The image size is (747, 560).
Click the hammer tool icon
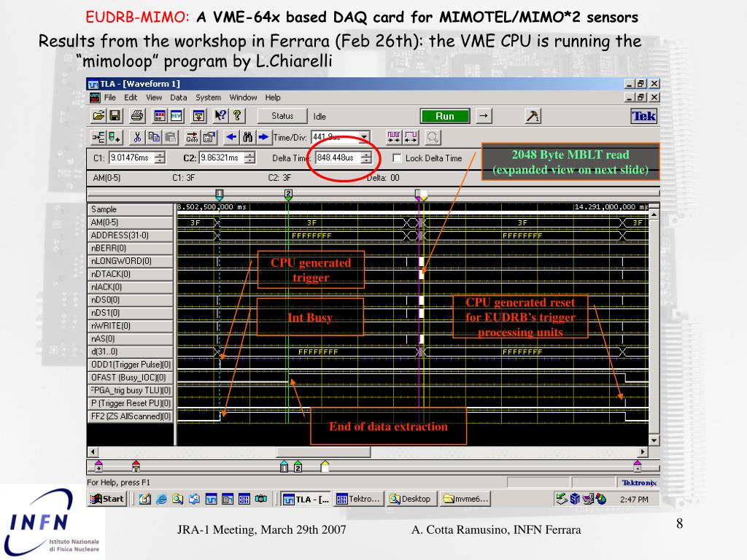pyautogui.click(x=532, y=116)
